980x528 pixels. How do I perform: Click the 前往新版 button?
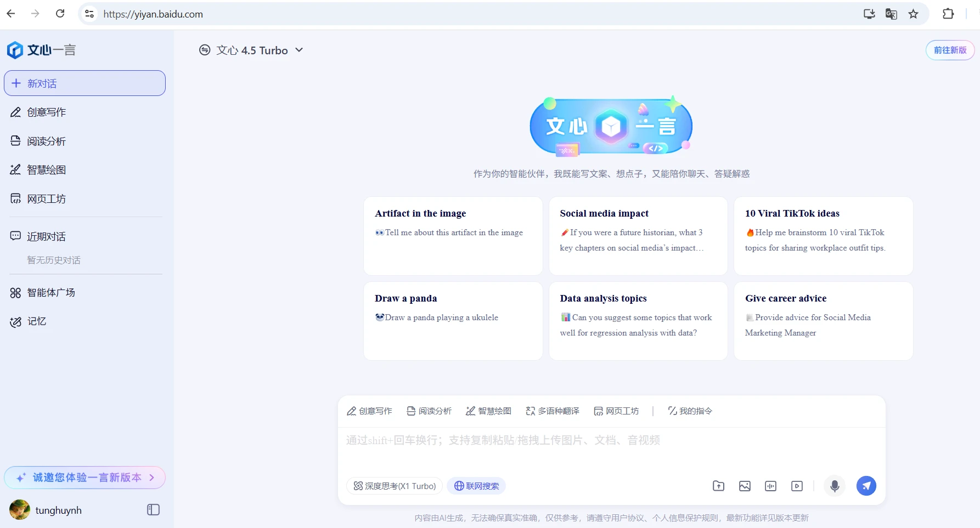tap(950, 50)
